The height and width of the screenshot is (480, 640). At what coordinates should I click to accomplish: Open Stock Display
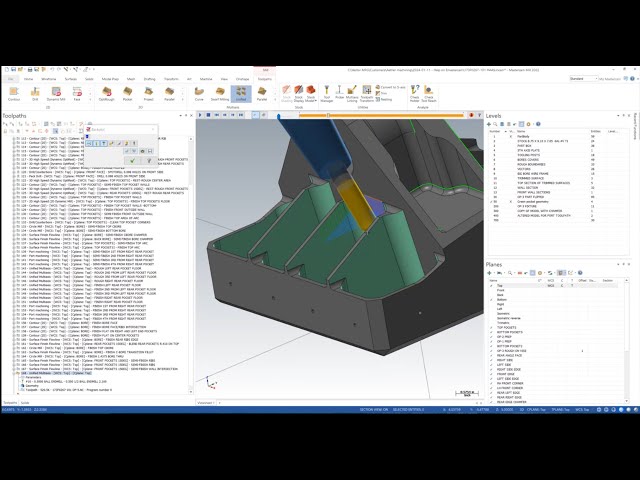(299, 93)
